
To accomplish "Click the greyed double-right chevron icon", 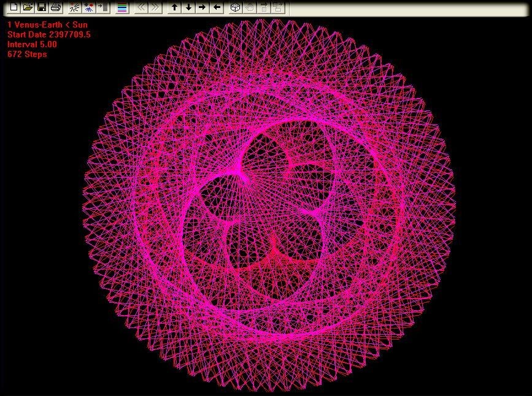I will point(155,7).
